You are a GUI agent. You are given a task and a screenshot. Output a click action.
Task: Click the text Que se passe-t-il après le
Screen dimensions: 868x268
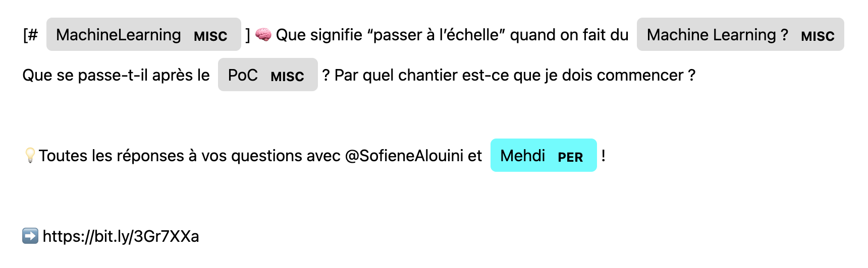[116, 75]
